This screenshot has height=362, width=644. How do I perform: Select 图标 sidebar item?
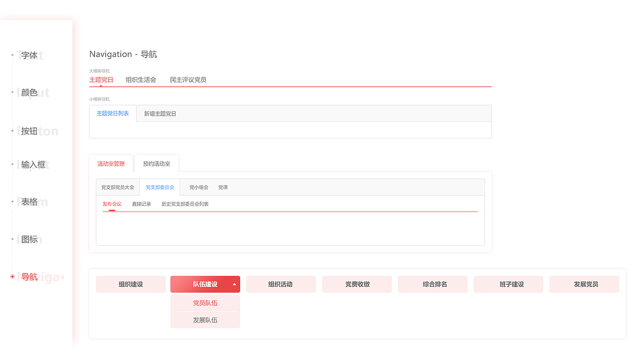pos(29,239)
